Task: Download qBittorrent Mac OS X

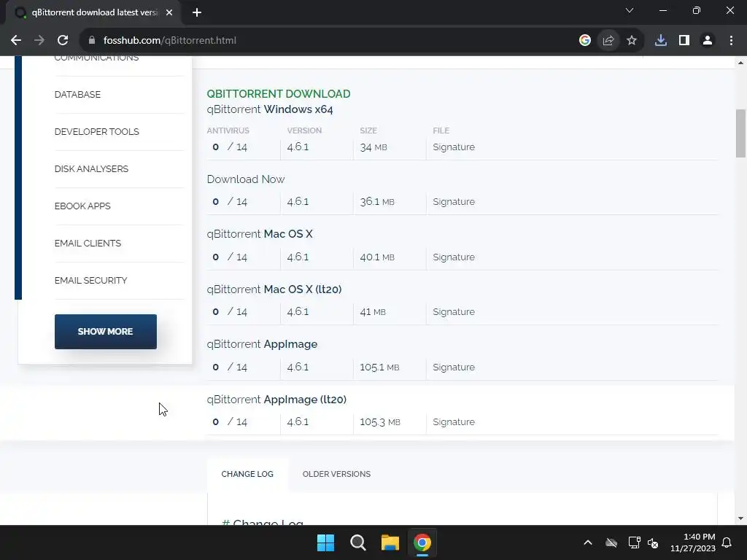Action: pyautogui.click(x=260, y=234)
